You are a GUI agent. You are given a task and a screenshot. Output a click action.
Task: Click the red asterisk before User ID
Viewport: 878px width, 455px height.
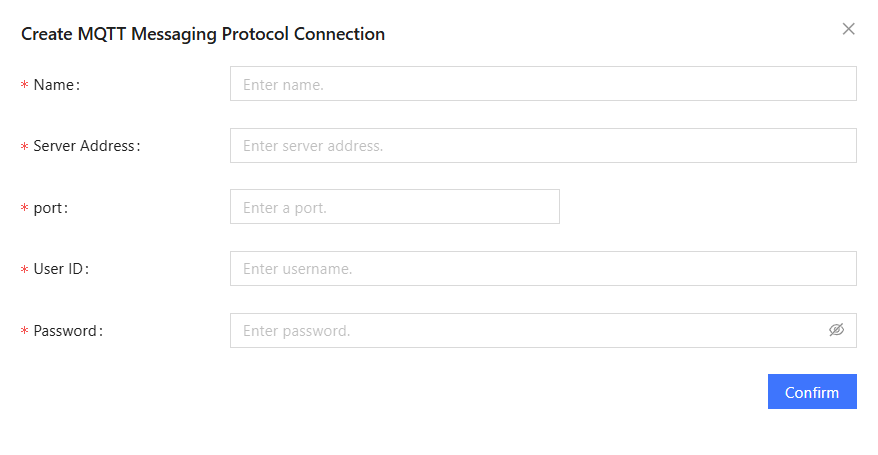coord(24,271)
